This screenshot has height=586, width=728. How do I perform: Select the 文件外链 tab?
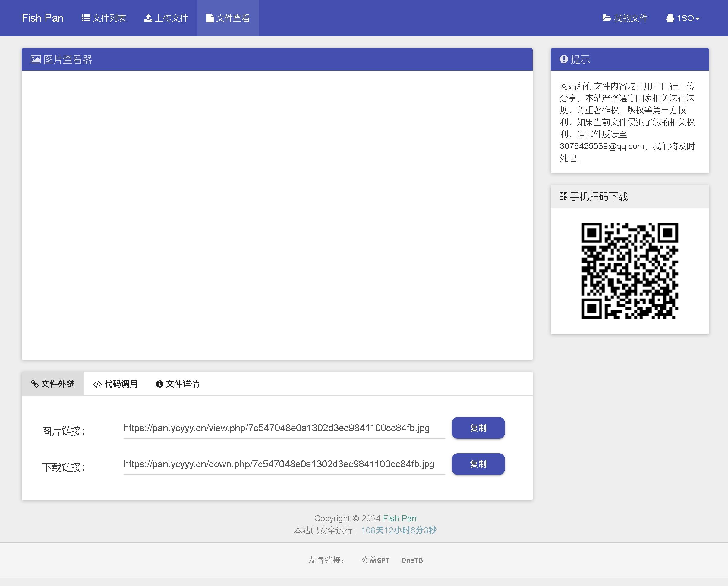[x=53, y=384]
